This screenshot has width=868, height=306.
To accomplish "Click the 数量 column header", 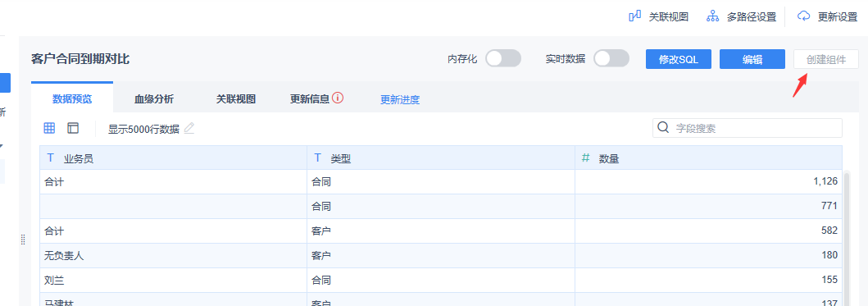I will pyautogui.click(x=708, y=158).
